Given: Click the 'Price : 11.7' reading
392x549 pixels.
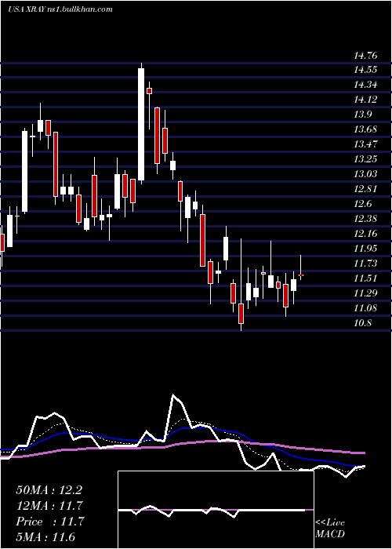Looking at the screenshot, I should pyautogui.click(x=49, y=522).
